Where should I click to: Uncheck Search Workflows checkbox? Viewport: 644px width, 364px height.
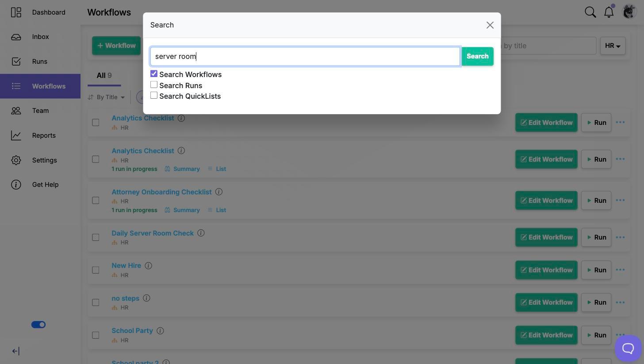154,74
